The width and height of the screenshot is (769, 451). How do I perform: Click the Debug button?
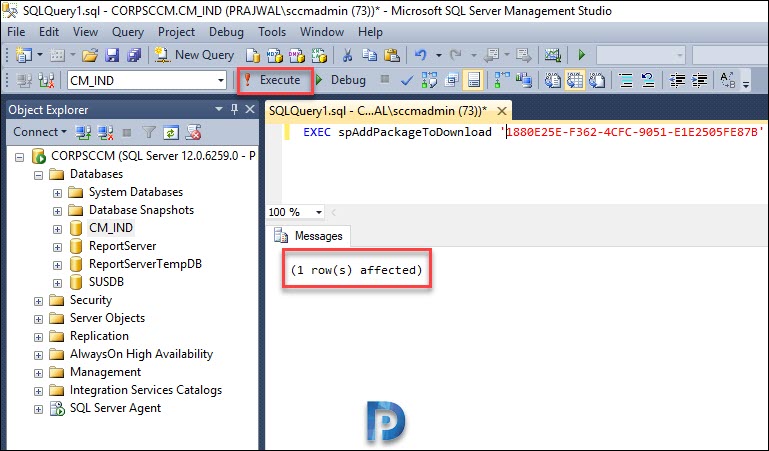[x=341, y=80]
